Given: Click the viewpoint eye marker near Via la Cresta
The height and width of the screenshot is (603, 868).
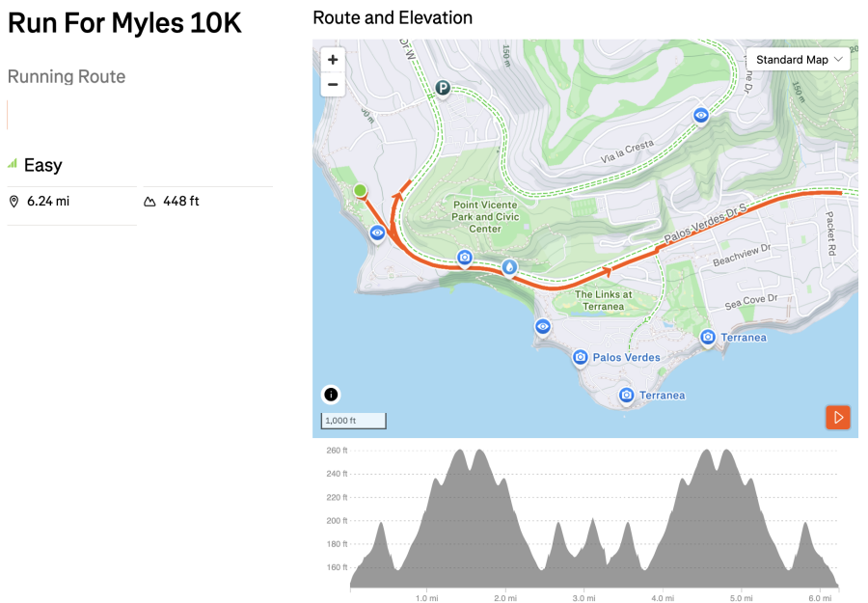Looking at the screenshot, I should tap(701, 116).
